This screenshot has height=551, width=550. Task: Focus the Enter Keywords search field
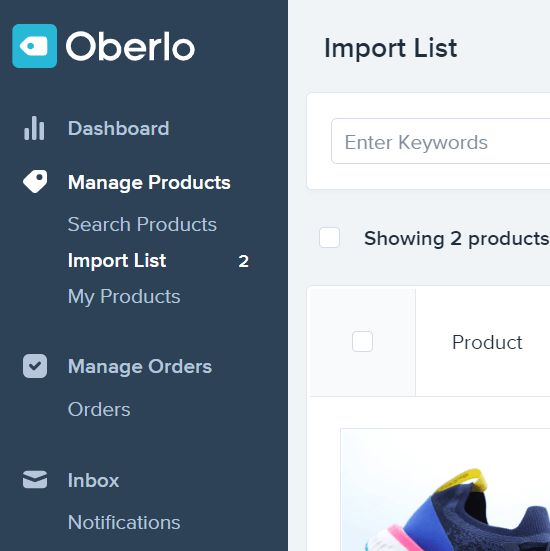coord(440,141)
